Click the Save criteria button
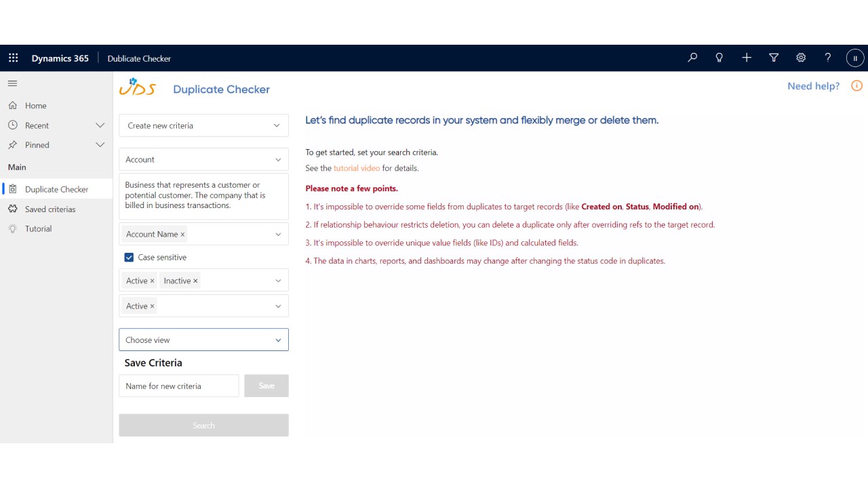The height and width of the screenshot is (488, 868). coord(267,386)
